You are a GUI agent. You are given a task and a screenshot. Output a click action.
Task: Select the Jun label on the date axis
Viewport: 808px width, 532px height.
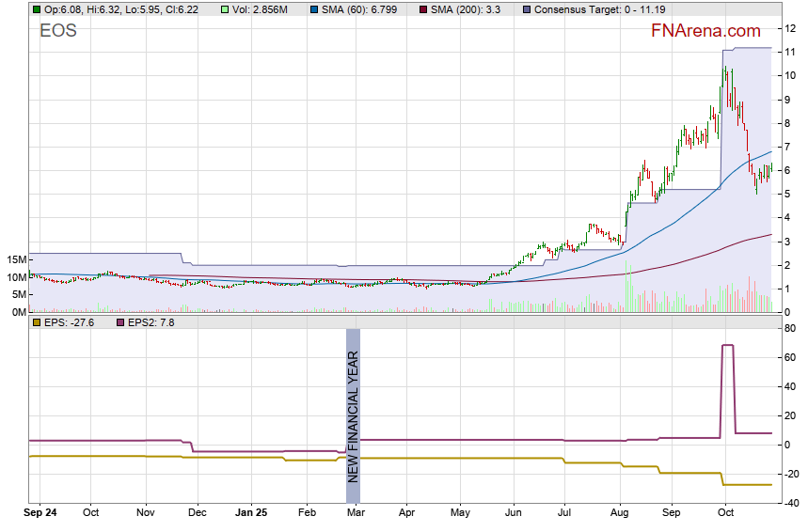coord(514,513)
